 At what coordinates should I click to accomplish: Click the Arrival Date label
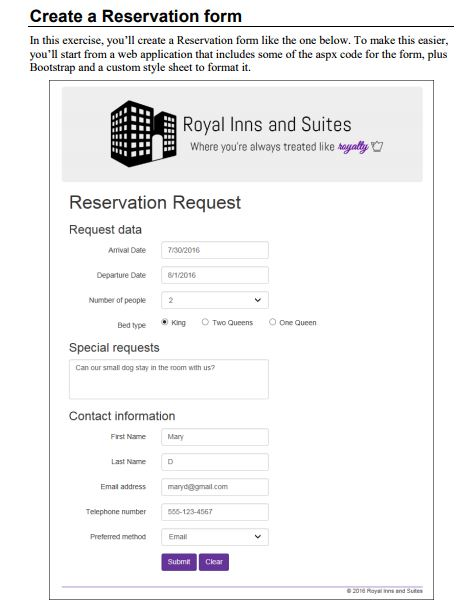click(127, 250)
